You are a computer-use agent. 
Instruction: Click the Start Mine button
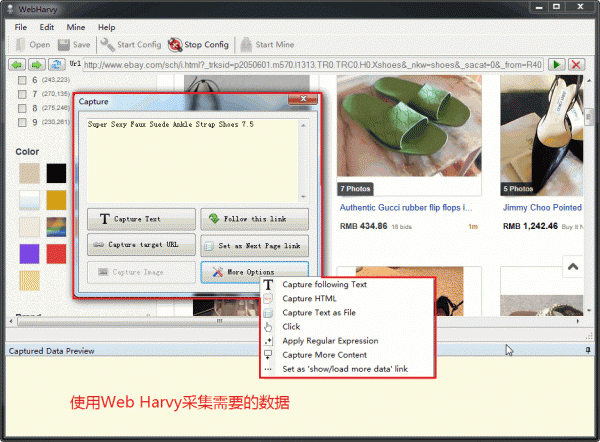267,45
